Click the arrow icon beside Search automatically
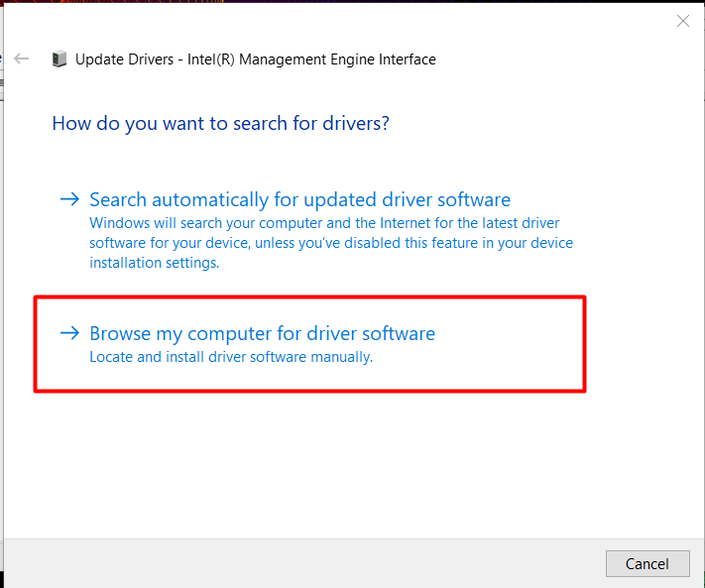This screenshot has width=705, height=588. (69, 199)
